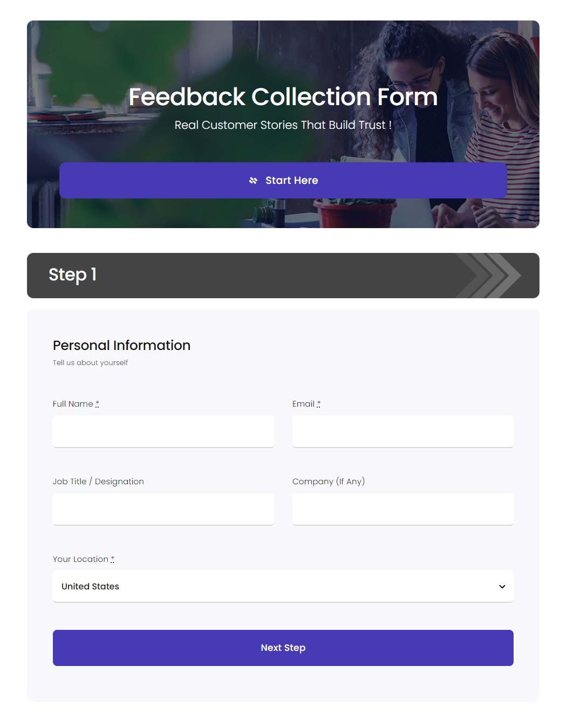Image resolution: width=567 pixels, height=728 pixels.
Task: Click the chevron arrows graphic in Step 1 bar
Action: click(491, 276)
